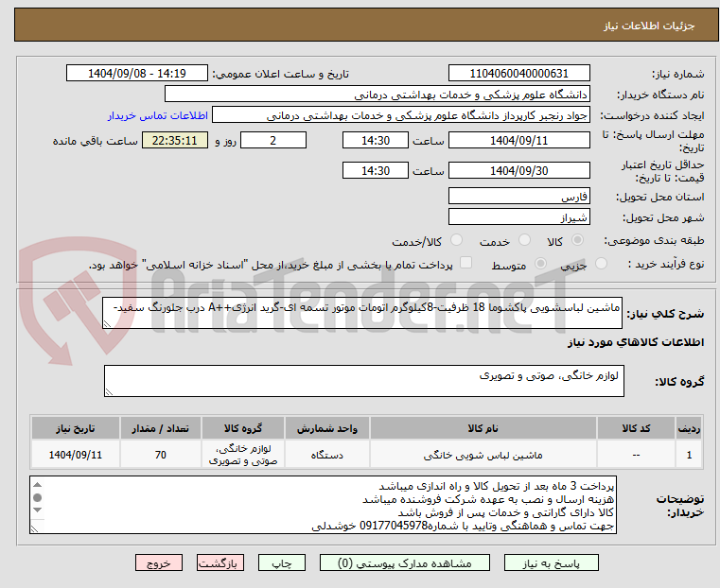This screenshot has width=720, height=588.
Task: Click the ردیف column header
Action: (689, 428)
